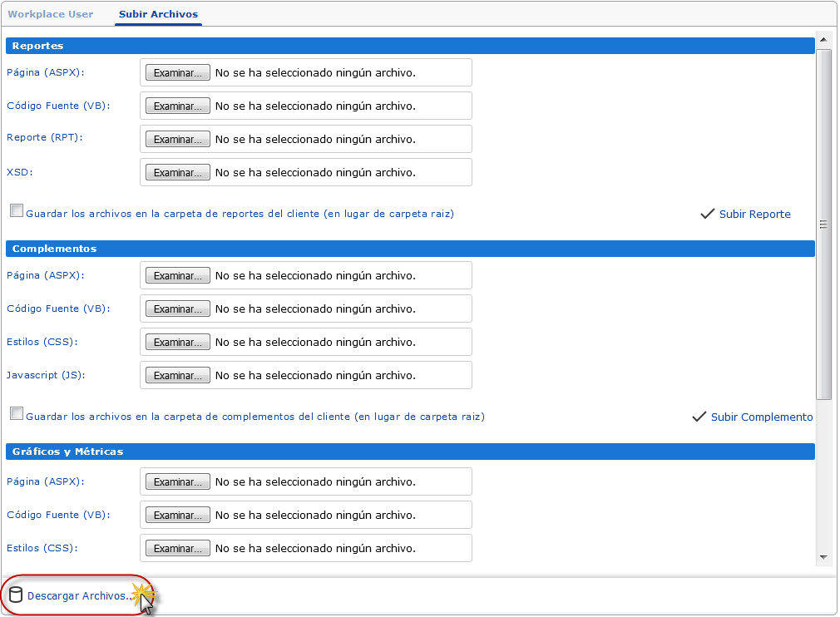This screenshot has width=840, height=617.
Task: Click the Descargar Archivos database icon
Action: [x=16, y=595]
